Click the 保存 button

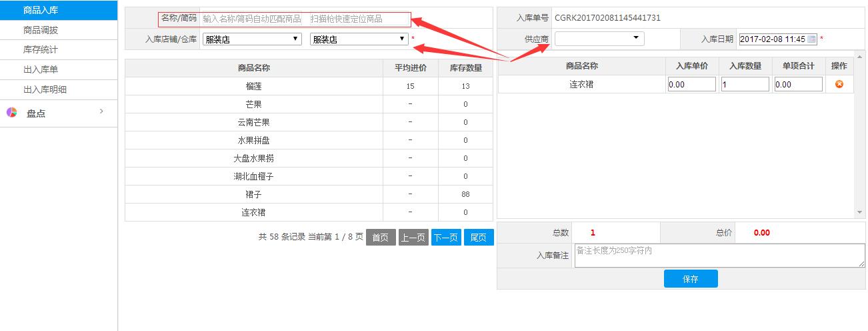(x=691, y=279)
